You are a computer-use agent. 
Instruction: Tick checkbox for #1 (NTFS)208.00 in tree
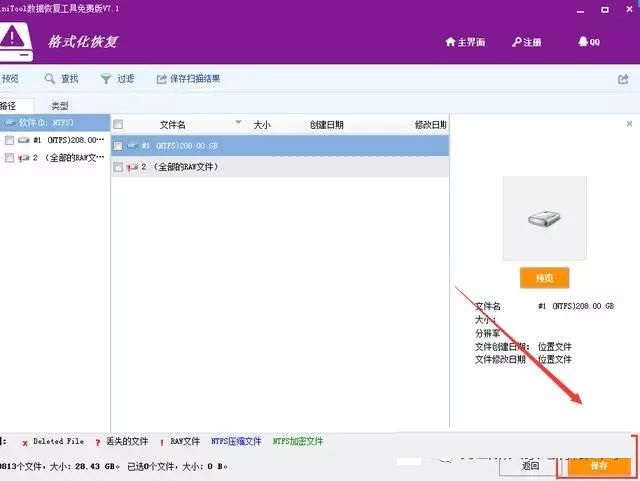(9, 140)
